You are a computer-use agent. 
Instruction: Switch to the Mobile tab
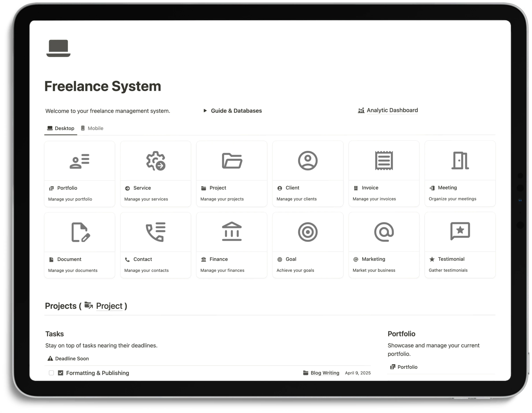point(92,128)
